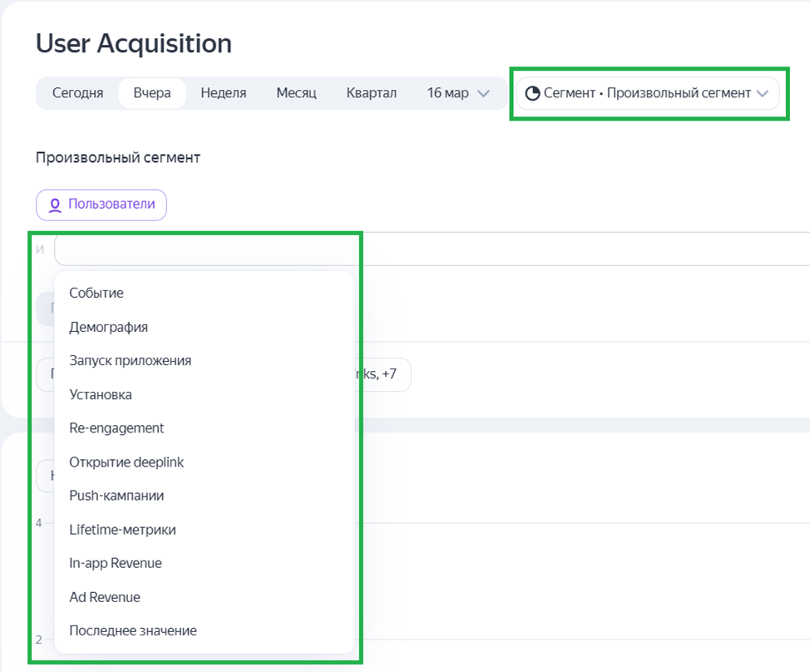810x672 pixels.
Task: Click the Пользователи button
Action: (x=101, y=205)
